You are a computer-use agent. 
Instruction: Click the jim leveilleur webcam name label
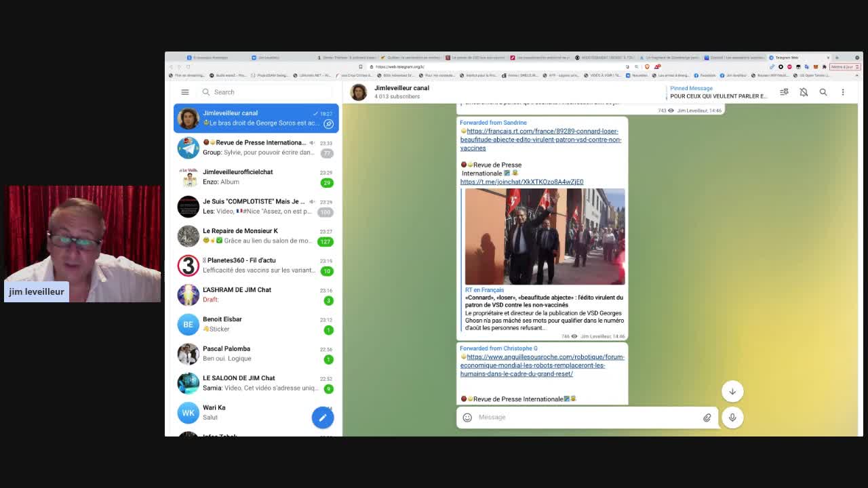[x=37, y=291]
